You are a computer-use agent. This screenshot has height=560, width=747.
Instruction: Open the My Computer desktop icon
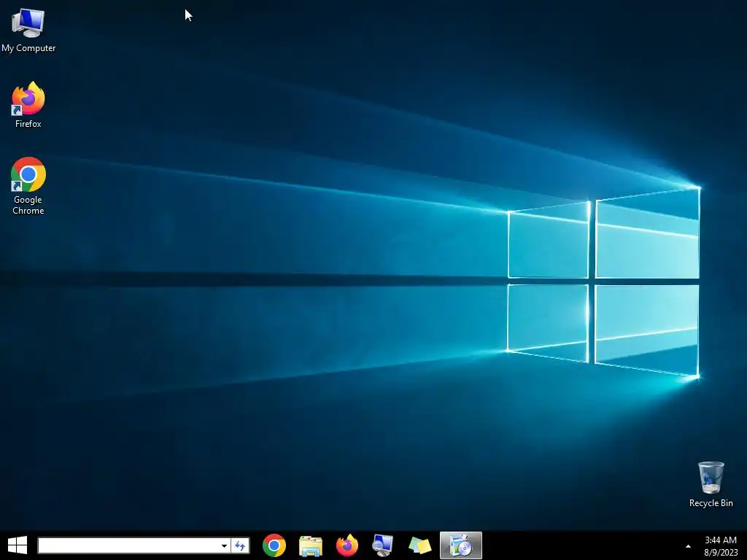tap(28, 31)
